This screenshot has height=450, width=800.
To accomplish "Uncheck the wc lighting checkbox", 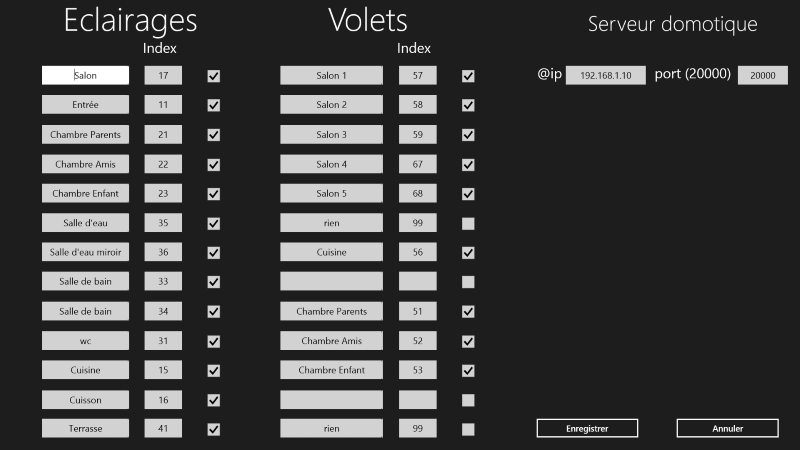I will (214, 341).
